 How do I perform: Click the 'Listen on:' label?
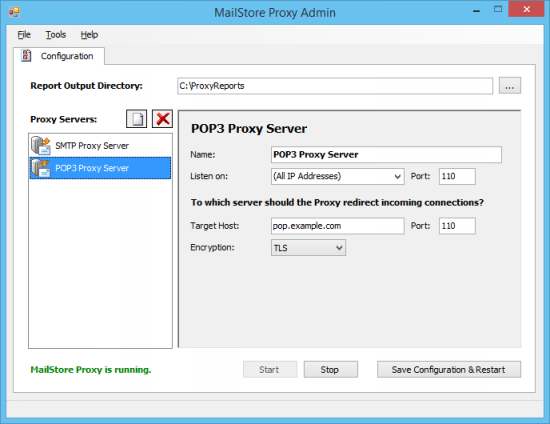[x=209, y=176]
